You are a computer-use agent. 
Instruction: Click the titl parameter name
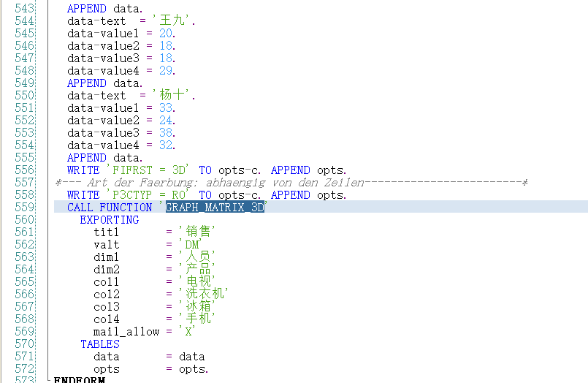pos(106,232)
